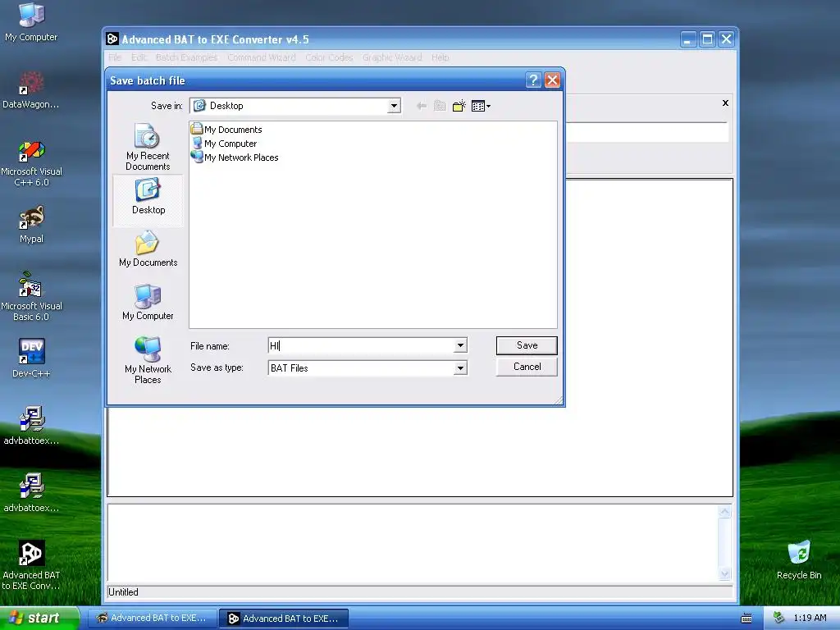Open the Batch Examples menu

(x=186, y=57)
